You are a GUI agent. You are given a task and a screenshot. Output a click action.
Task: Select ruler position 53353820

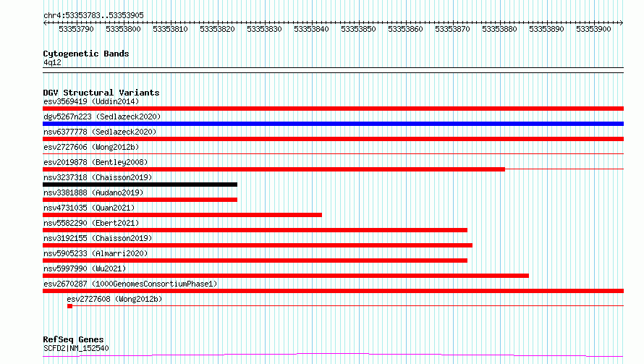pyautogui.click(x=217, y=29)
